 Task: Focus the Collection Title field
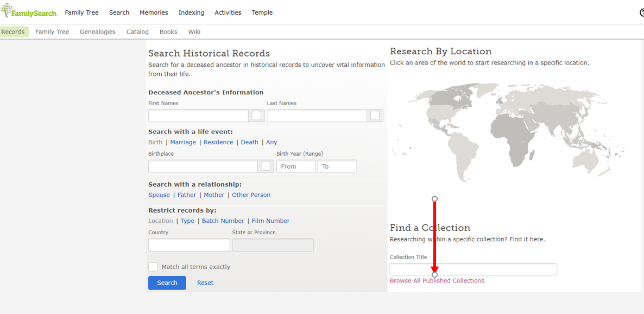coord(473,270)
